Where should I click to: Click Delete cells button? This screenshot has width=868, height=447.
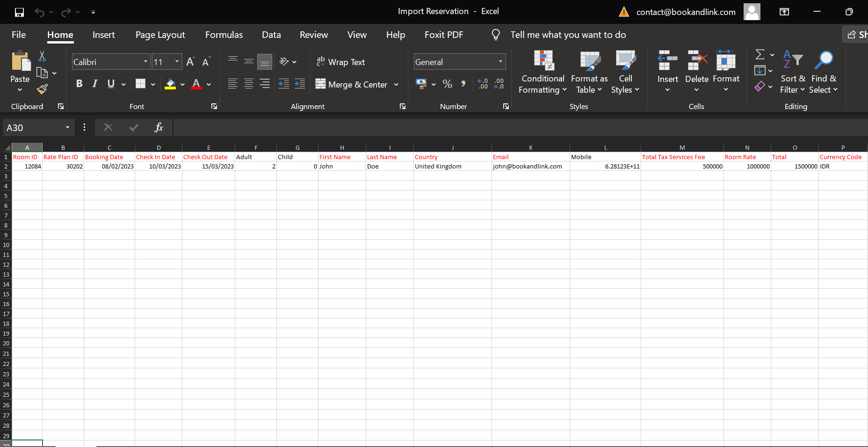pyautogui.click(x=697, y=72)
